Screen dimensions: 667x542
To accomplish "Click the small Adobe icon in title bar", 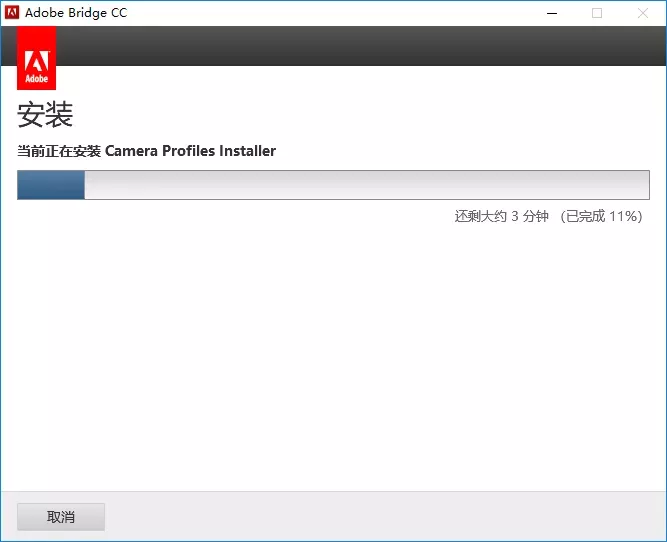I will click(x=13, y=13).
